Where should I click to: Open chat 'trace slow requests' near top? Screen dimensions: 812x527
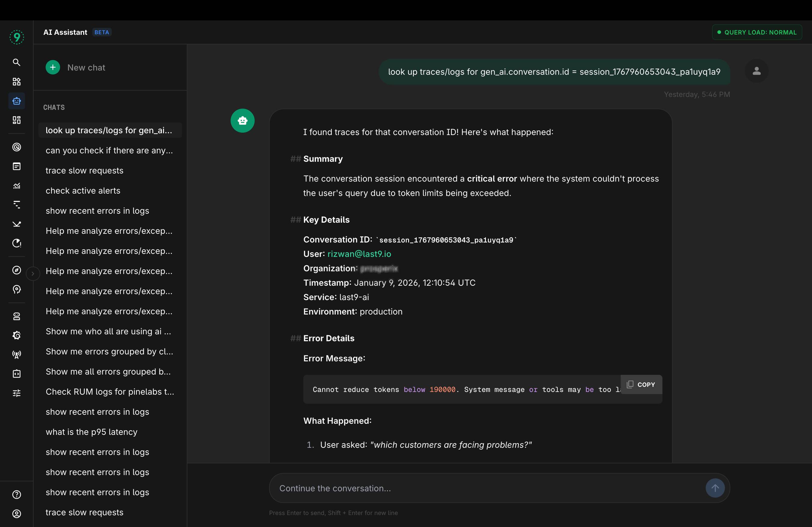(84, 170)
